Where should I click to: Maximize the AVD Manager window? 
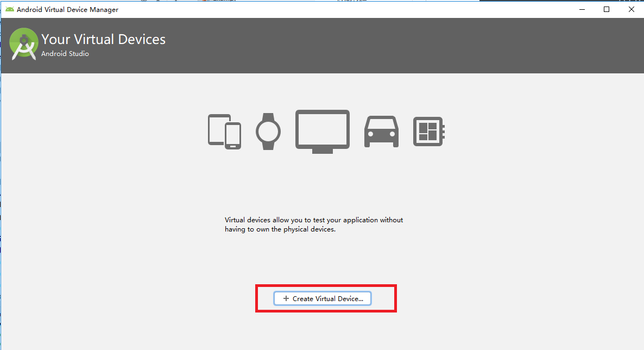click(607, 9)
